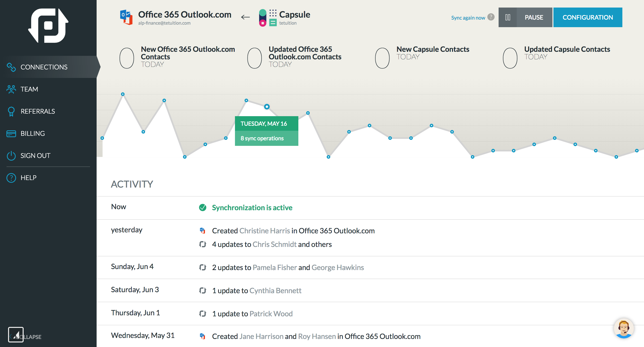Open the Team menu item
This screenshot has height=347, width=644.
point(29,89)
